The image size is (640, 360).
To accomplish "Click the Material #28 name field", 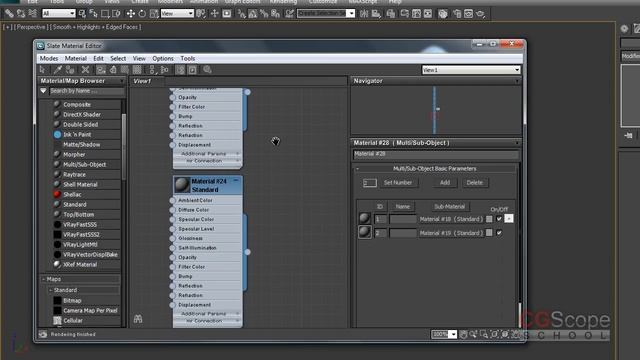I will (436, 154).
